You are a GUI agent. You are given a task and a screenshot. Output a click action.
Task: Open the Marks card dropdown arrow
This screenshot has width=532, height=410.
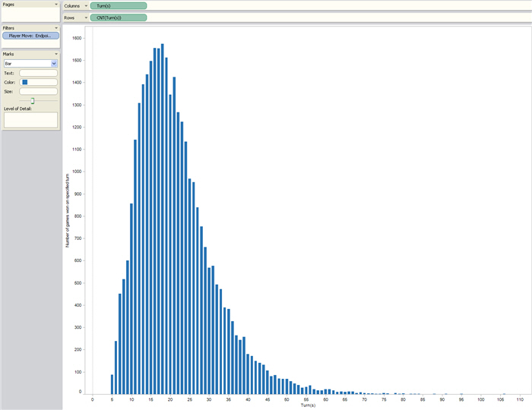click(x=56, y=54)
